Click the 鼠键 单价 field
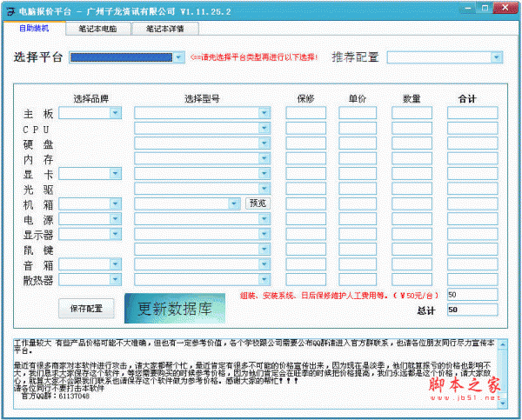 (x=358, y=249)
